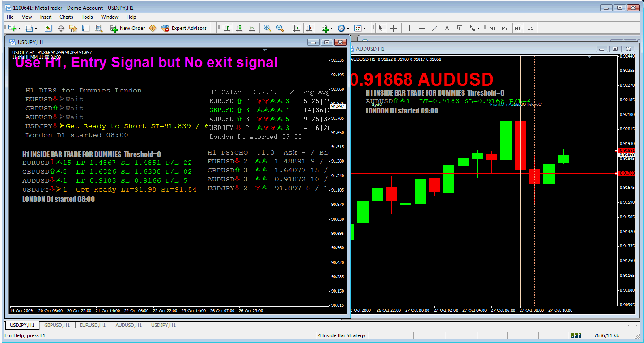
Task: Insert a text label on the chart
Action: click(459, 28)
